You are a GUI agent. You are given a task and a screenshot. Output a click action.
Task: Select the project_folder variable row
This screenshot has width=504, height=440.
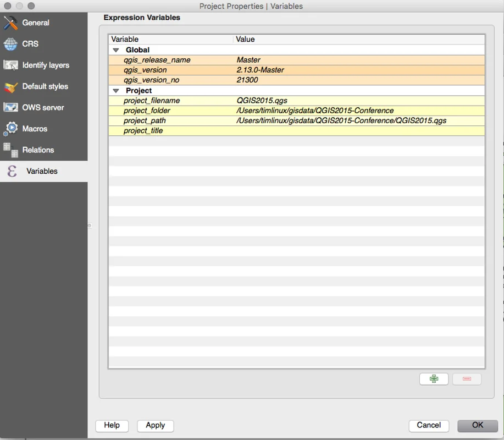[147, 111]
